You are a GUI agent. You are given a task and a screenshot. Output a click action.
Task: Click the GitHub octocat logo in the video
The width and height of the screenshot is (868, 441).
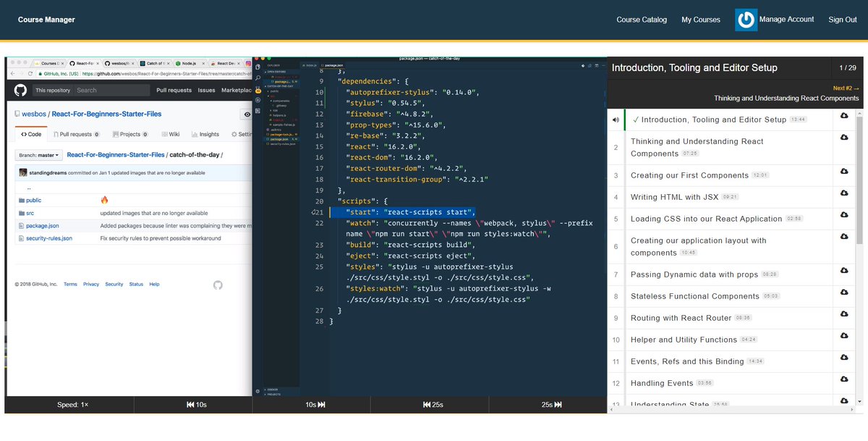(x=21, y=90)
